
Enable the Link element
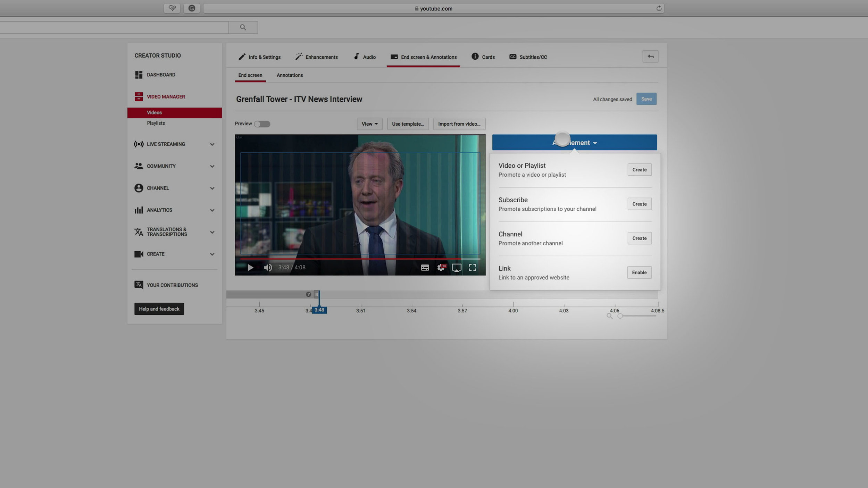[x=639, y=272]
